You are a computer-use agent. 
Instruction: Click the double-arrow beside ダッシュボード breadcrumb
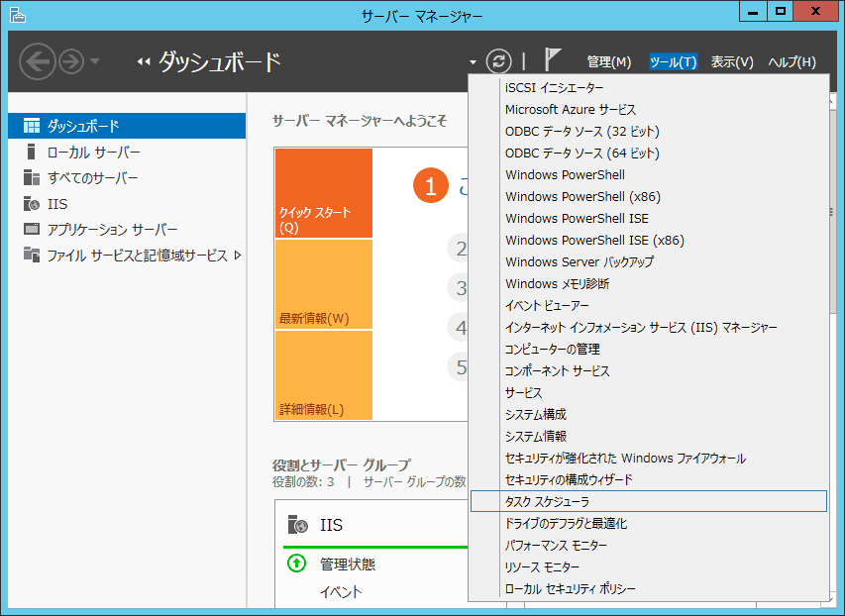pyautogui.click(x=144, y=62)
